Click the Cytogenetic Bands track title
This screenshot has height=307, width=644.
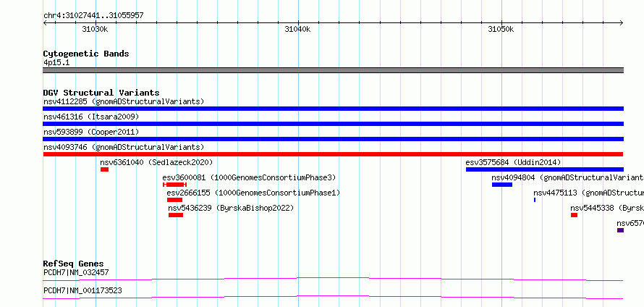(x=86, y=54)
